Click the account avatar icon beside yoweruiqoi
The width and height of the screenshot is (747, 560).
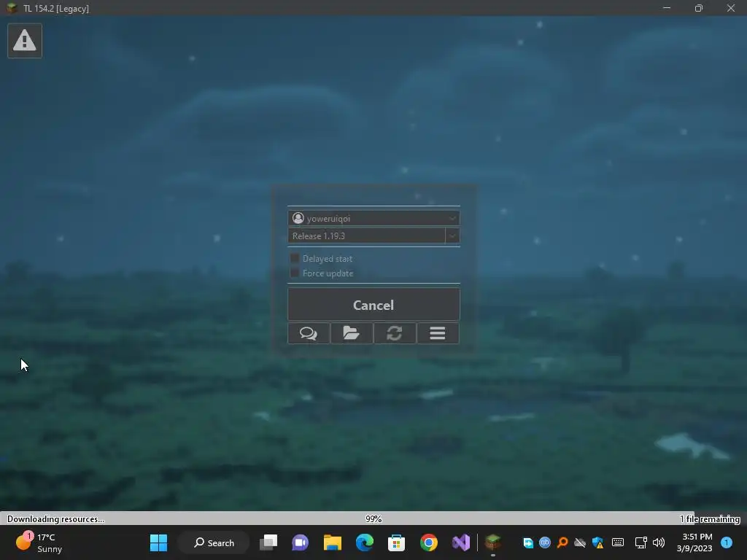point(298,218)
